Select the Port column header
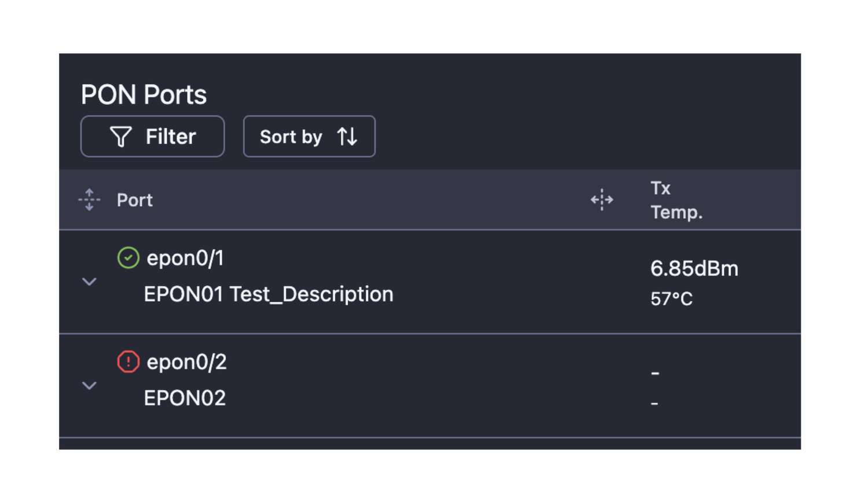Image resolution: width=868 pixels, height=488 pixels. point(135,200)
